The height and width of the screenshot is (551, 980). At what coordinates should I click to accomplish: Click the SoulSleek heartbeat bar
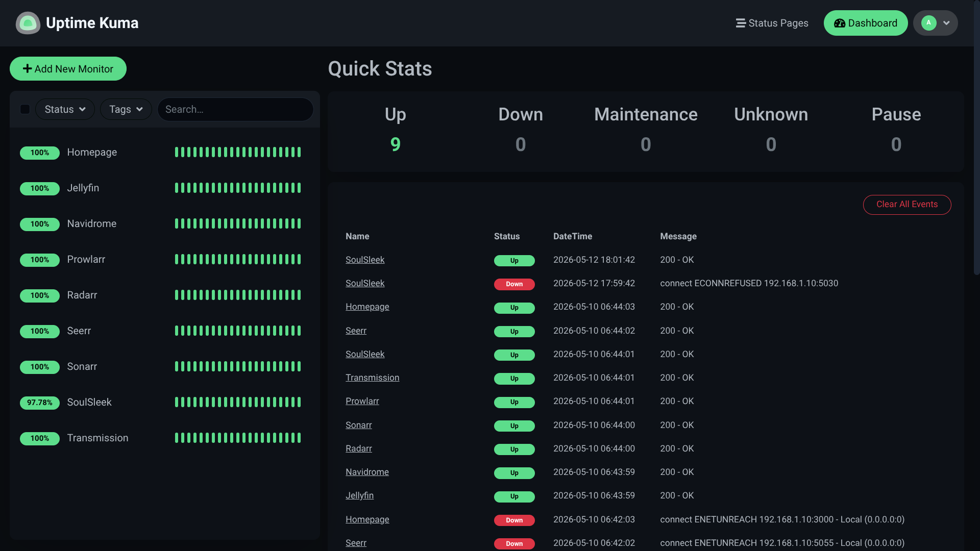click(238, 402)
